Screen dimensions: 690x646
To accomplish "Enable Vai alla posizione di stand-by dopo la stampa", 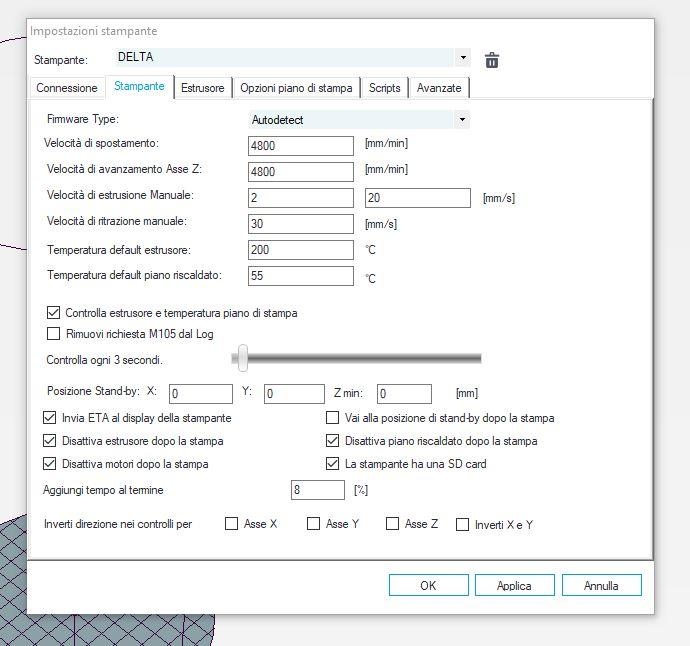I will pos(332,417).
